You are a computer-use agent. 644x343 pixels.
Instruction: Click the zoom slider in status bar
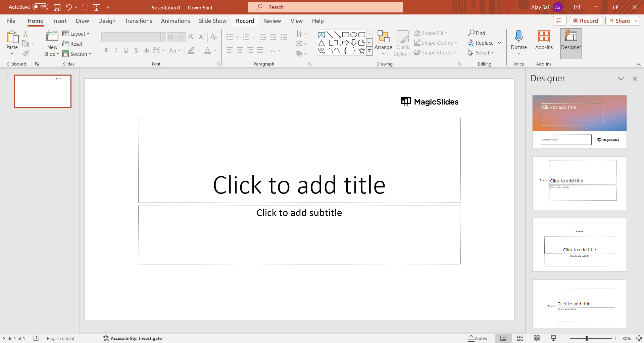587,338
